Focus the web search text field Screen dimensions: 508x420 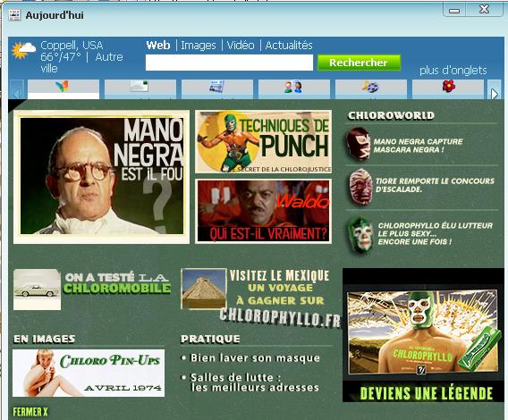tap(229, 63)
